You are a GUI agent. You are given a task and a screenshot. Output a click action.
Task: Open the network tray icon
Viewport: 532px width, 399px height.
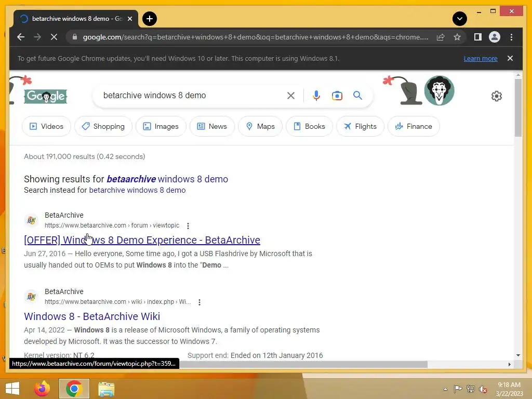471,389
